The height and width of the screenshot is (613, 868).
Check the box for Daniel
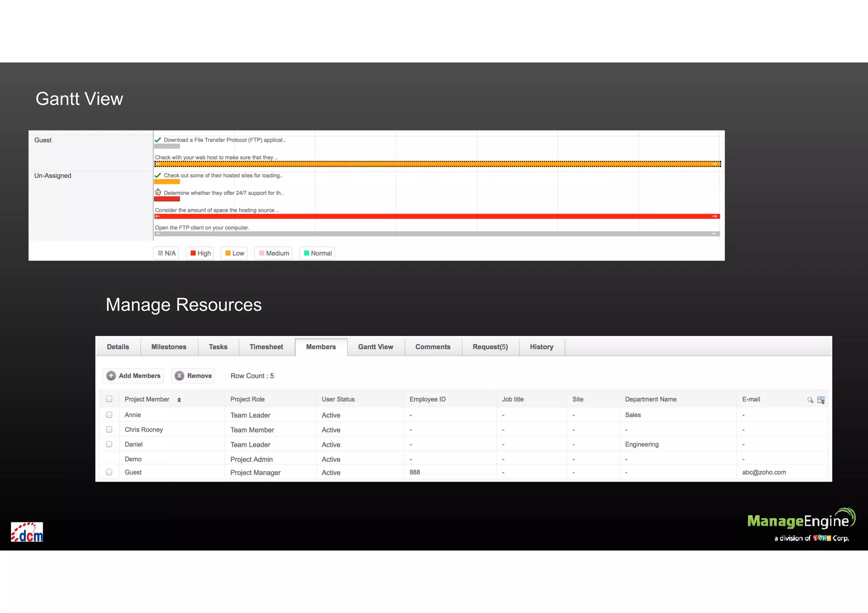pos(109,444)
